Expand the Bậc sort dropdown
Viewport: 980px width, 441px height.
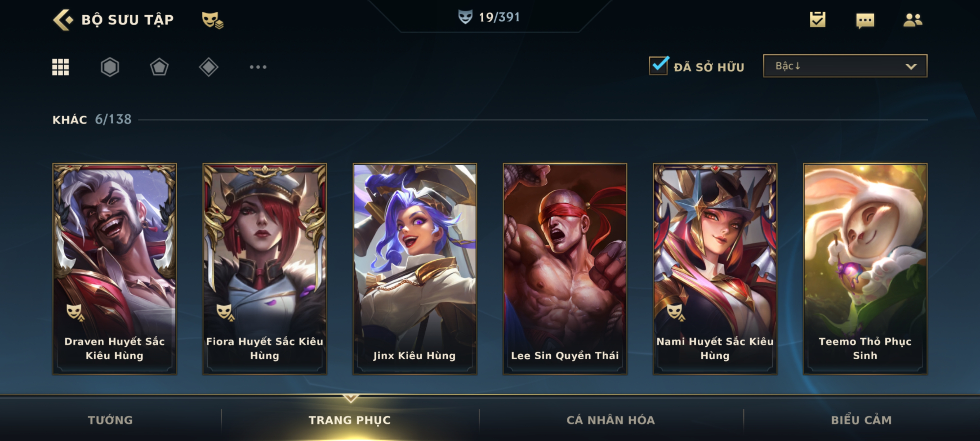coord(845,66)
